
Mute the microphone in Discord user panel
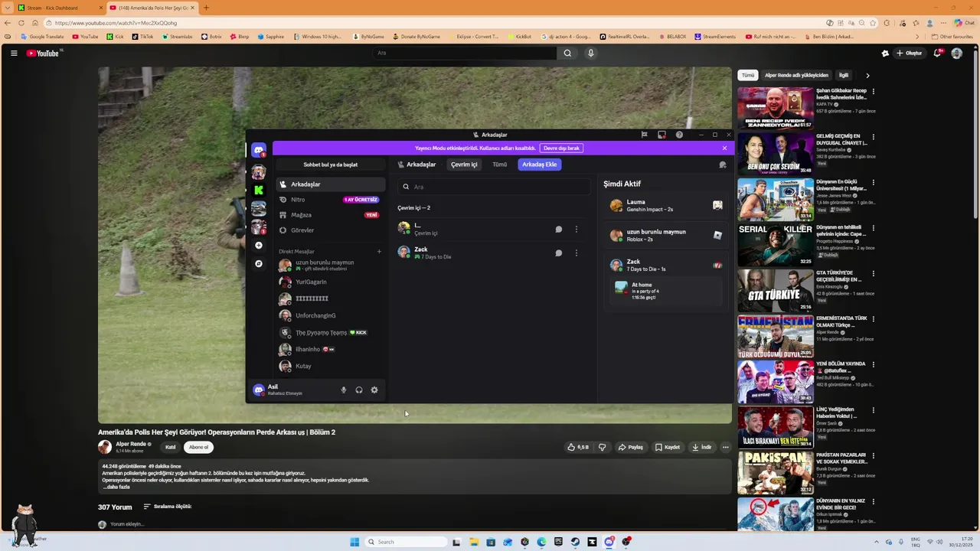pos(344,390)
